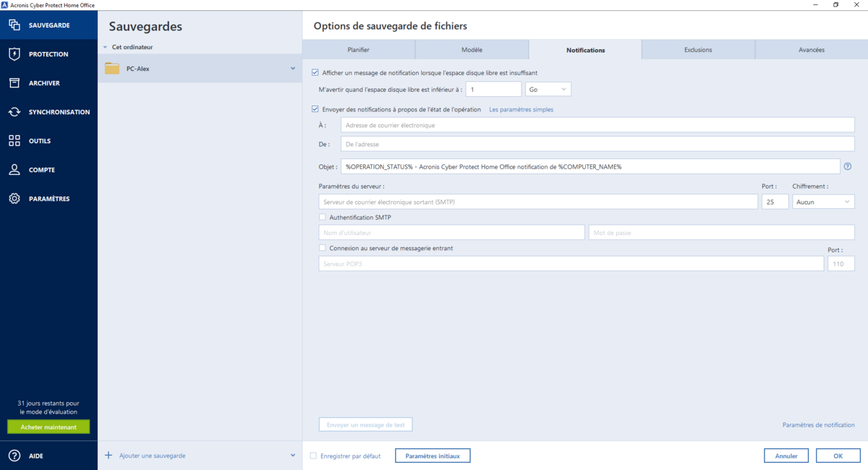Toggle low disk space notification checkbox

point(315,72)
